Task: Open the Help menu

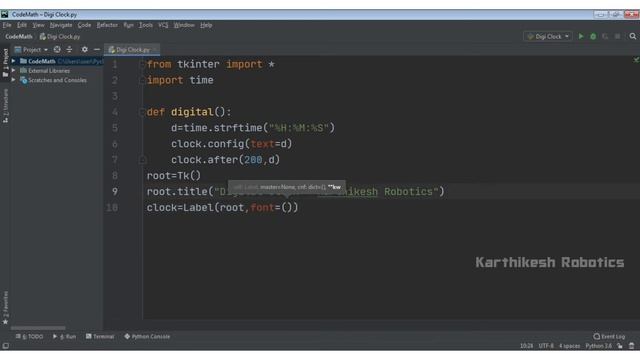Action: coord(206,25)
